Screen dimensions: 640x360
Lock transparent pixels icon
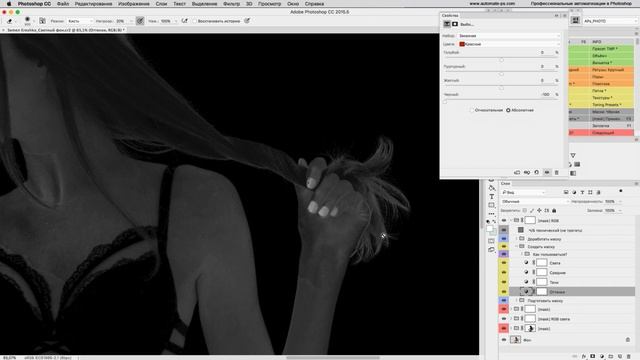click(x=524, y=211)
